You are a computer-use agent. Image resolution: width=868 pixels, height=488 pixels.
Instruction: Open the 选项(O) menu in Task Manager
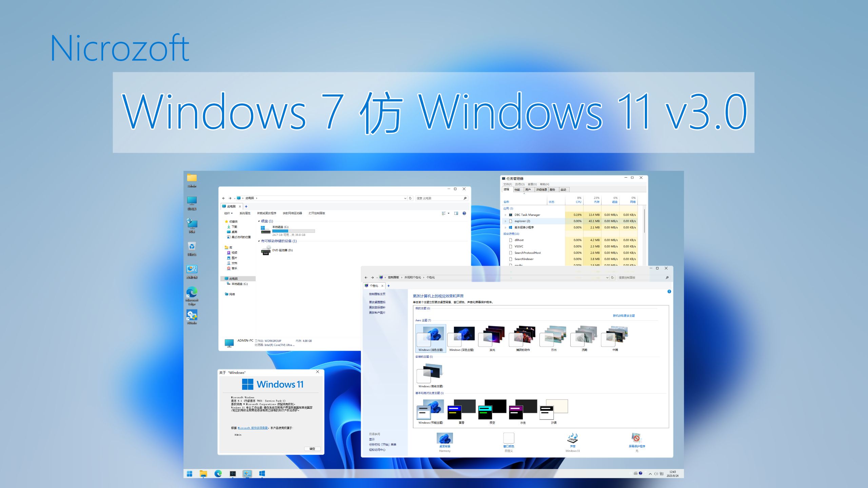(x=520, y=184)
